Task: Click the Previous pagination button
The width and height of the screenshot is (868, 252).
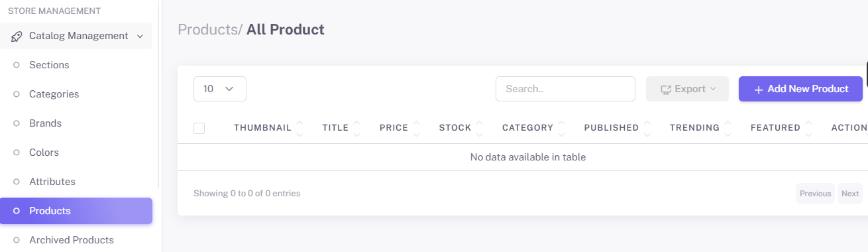Action: coord(815,194)
